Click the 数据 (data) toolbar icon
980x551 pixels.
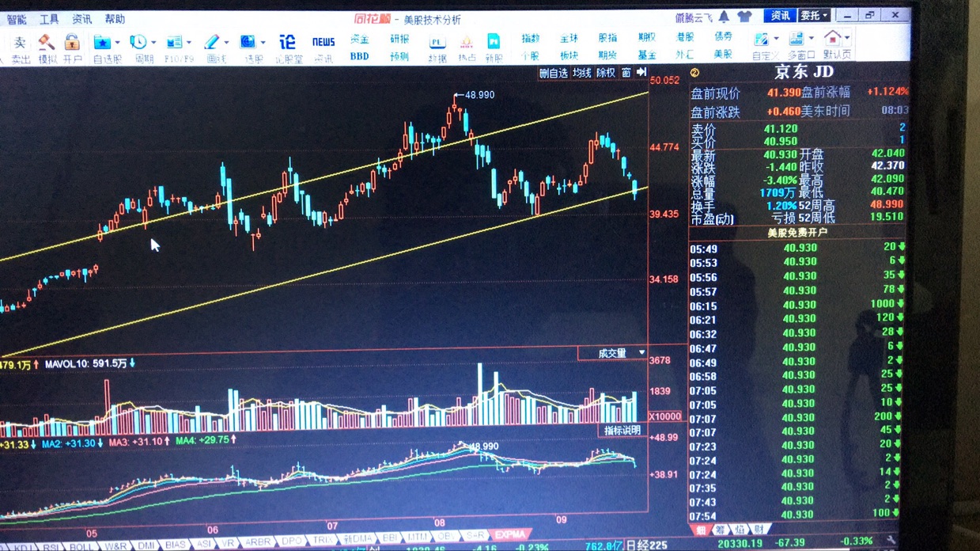point(437,42)
